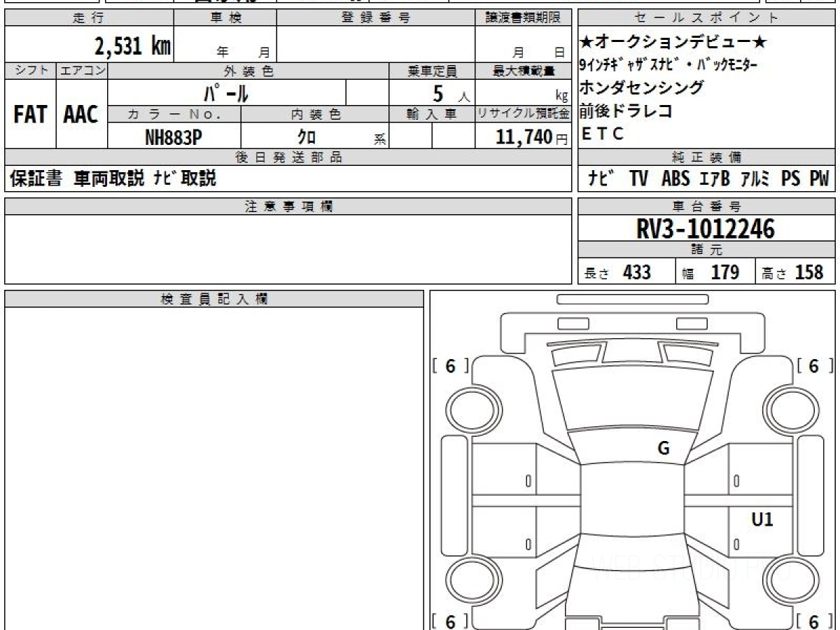Click the 譲渡書類期限 header

point(524,18)
